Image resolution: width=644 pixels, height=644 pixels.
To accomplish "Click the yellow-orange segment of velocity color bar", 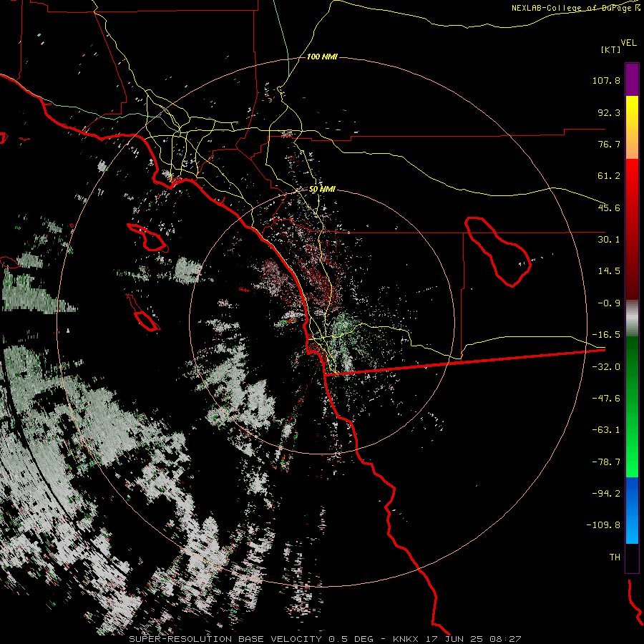I will click(632, 127).
